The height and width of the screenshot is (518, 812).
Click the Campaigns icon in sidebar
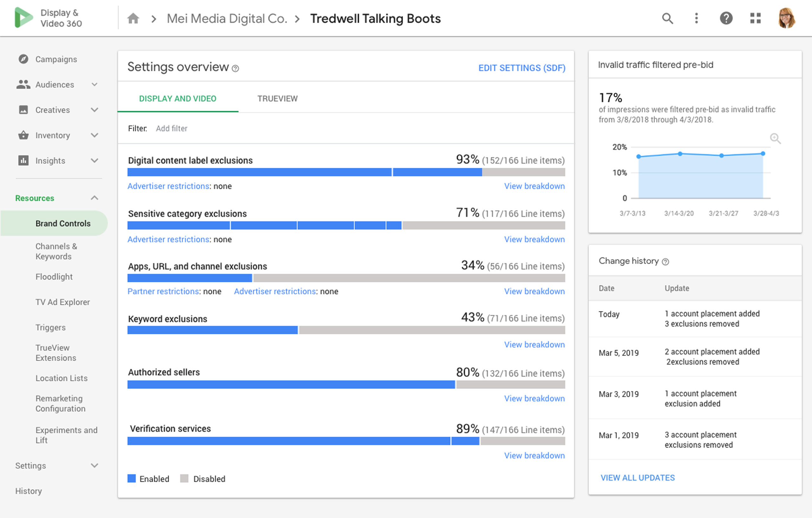(x=23, y=59)
